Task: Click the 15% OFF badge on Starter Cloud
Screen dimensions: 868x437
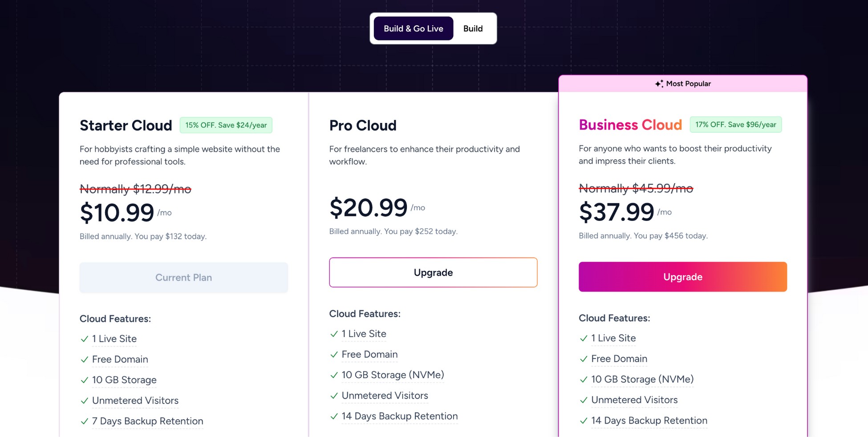Action: pos(226,125)
